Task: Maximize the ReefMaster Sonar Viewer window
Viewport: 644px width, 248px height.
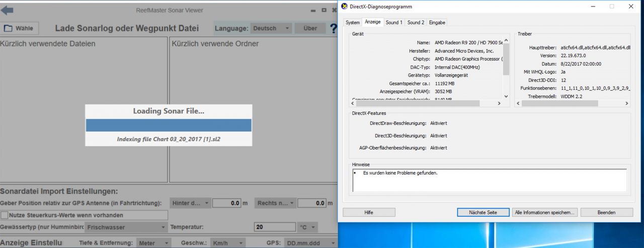Action: point(324,10)
